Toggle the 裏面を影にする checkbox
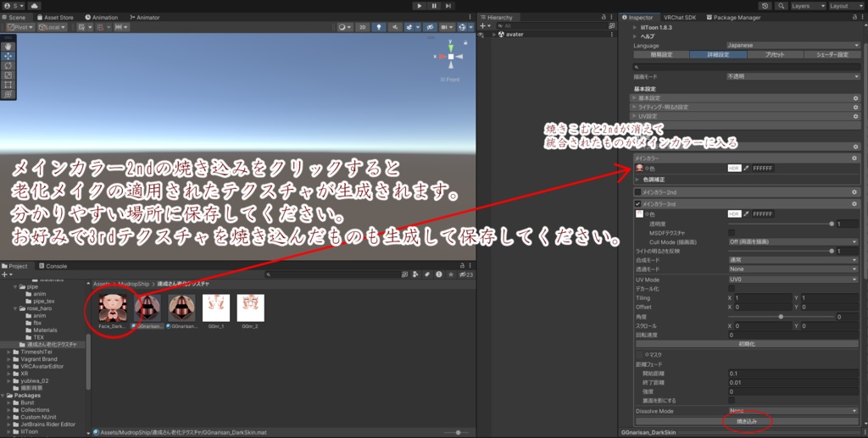Viewport: 868px width, 438px height. 732,401
